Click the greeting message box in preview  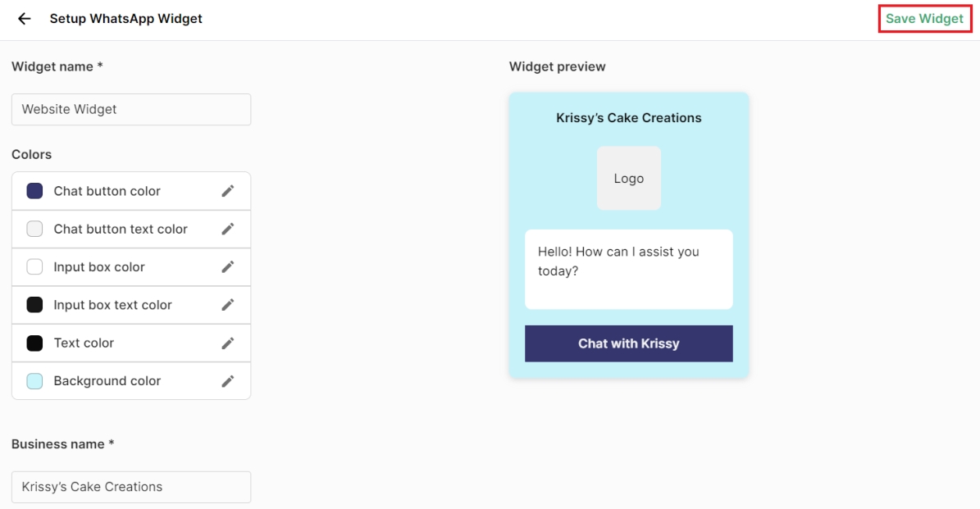click(x=628, y=269)
